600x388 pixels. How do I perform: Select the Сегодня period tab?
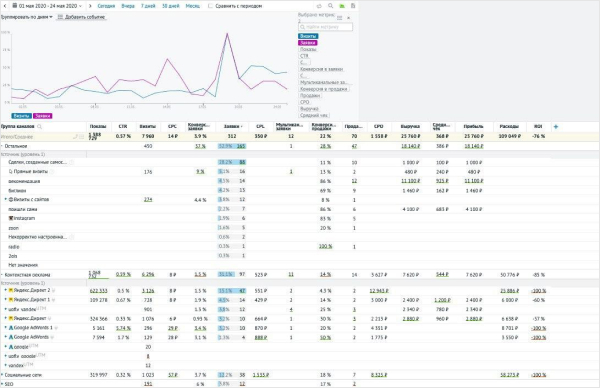point(106,6)
